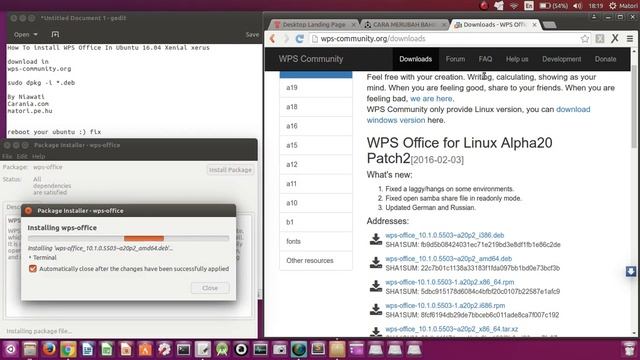Open Android Studio icon in dock

coord(222,349)
